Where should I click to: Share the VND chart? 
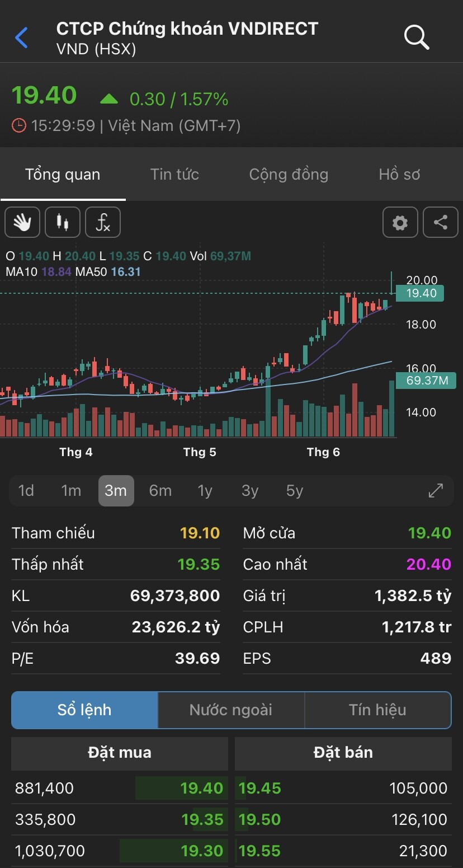coord(441,222)
